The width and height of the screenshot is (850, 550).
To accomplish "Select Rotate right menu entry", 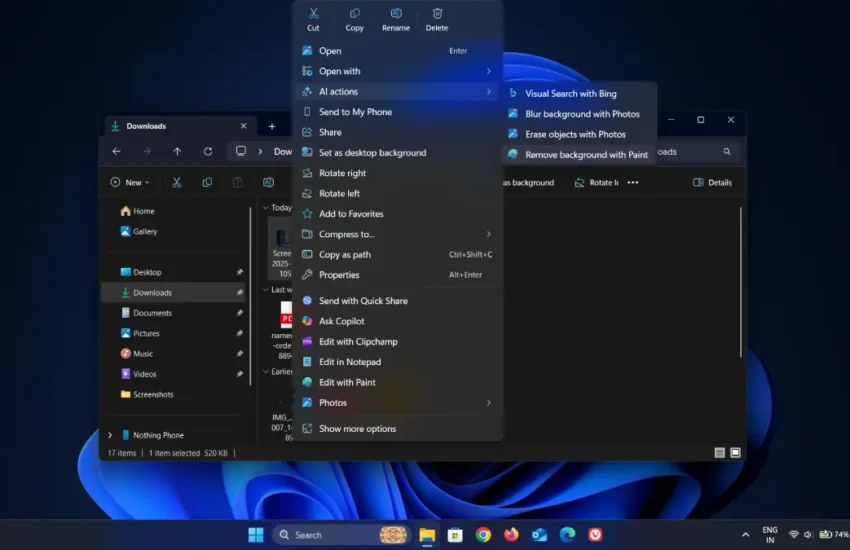I will 397,173.
